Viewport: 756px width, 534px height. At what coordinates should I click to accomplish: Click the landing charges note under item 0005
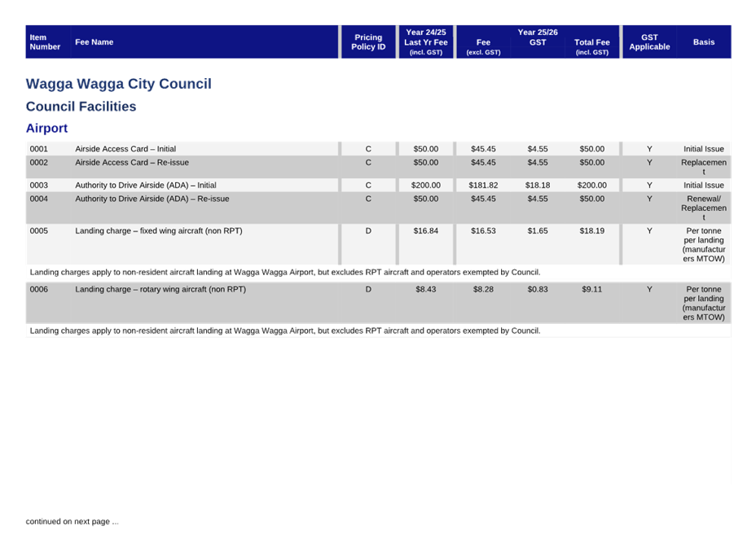[x=285, y=273]
